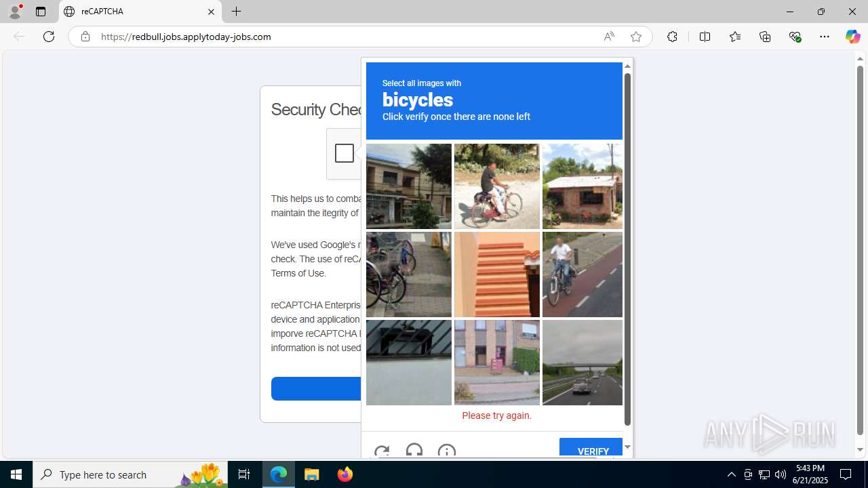Open Collections panel
Image resolution: width=868 pixels, height=488 pixels.
(x=765, y=37)
